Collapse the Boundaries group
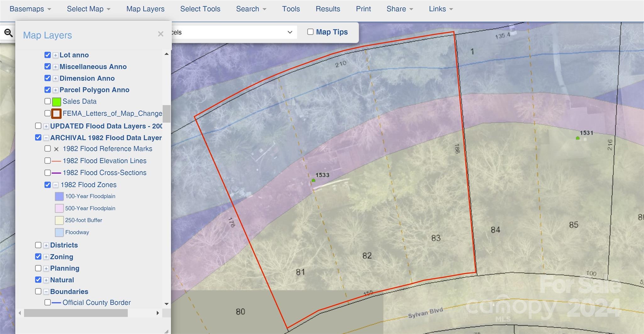 click(46, 292)
